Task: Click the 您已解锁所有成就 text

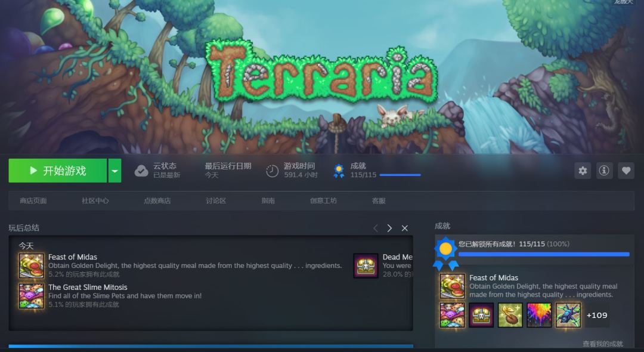Action: [x=488, y=244]
